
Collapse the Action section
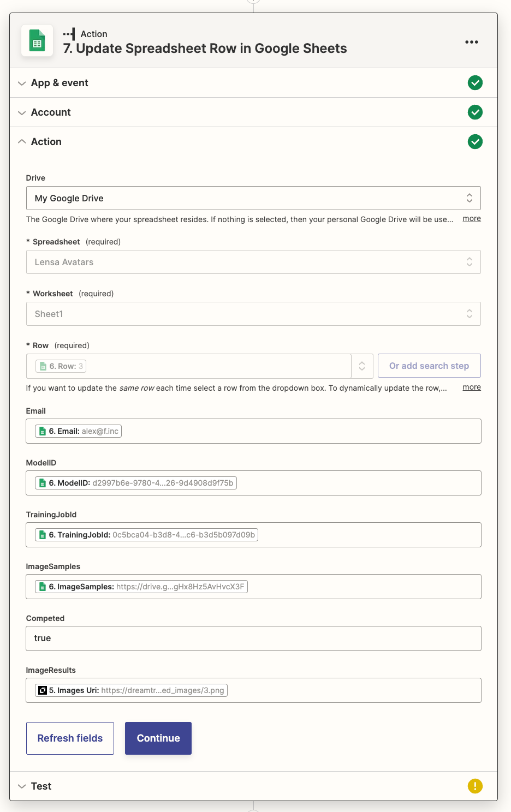[46, 142]
